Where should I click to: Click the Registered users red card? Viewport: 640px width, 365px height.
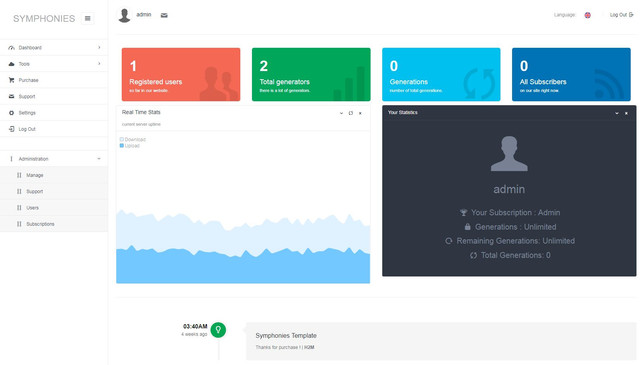(181, 74)
